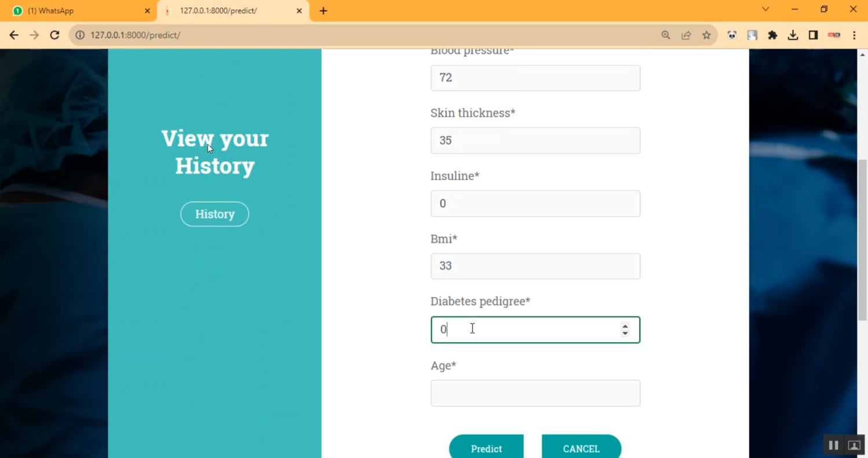Open the panda extension

click(732, 35)
